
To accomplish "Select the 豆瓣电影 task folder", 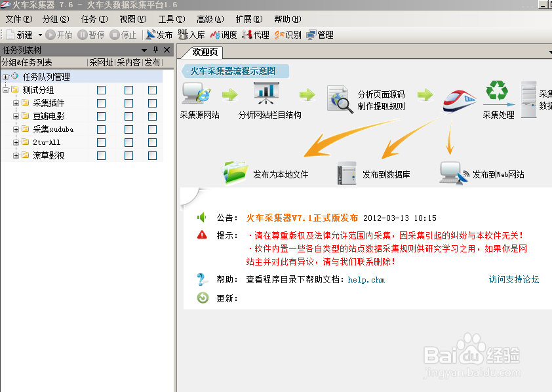I will (x=49, y=116).
